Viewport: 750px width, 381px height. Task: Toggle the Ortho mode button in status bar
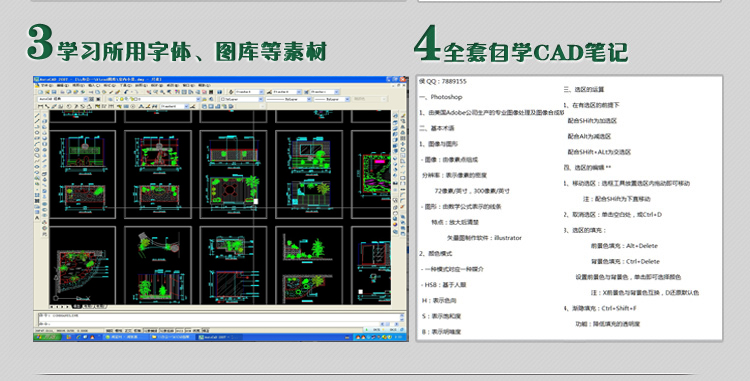[128, 330]
